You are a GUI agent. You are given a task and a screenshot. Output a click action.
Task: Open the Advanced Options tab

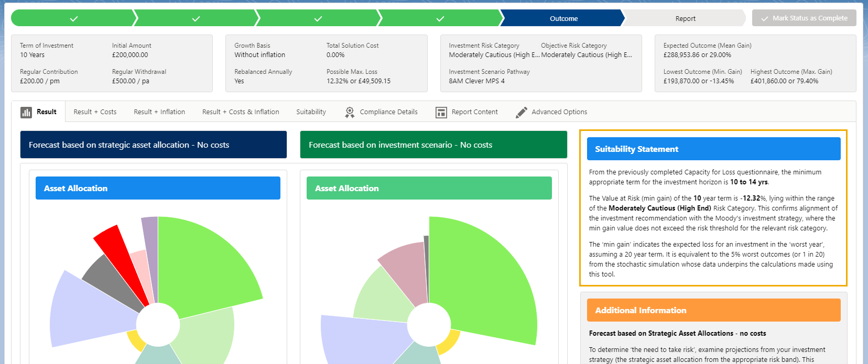coord(551,112)
